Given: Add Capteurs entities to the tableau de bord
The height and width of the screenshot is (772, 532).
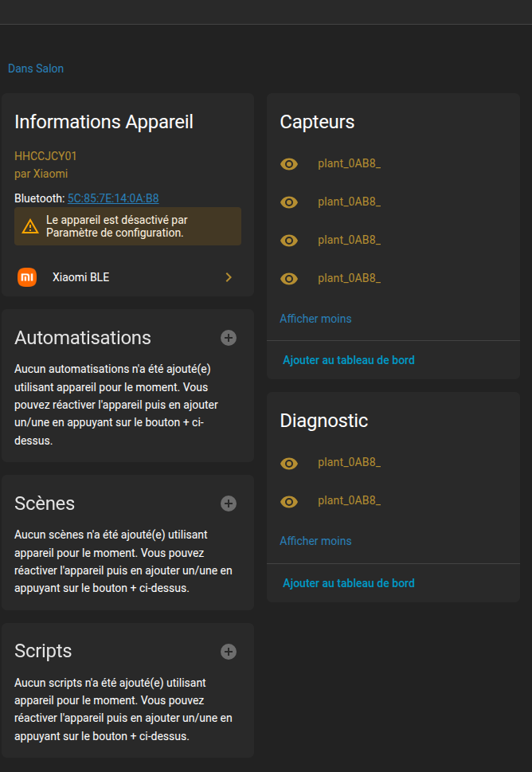Looking at the screenshot, I should [x=349, y=360].
